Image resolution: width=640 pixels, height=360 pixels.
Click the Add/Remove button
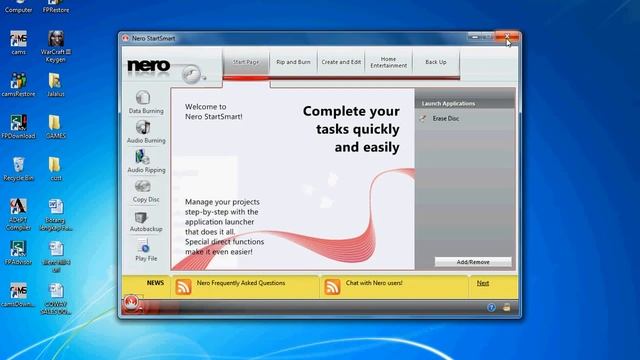coord(473,262)
